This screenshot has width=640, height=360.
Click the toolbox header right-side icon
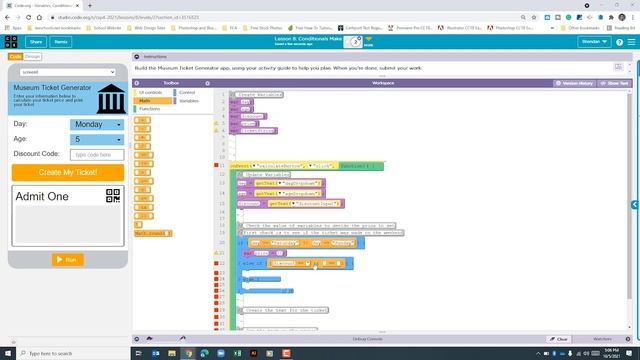click(207, 83)
